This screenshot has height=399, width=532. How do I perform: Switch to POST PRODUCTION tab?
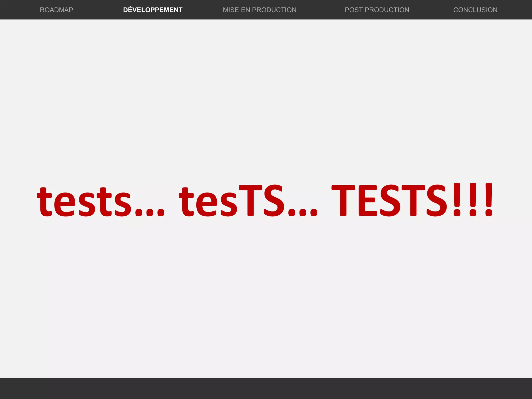coord(377,10)
